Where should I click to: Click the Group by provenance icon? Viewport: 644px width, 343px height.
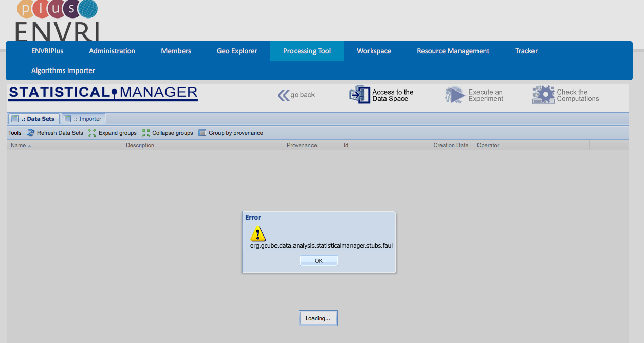[202, 133]
